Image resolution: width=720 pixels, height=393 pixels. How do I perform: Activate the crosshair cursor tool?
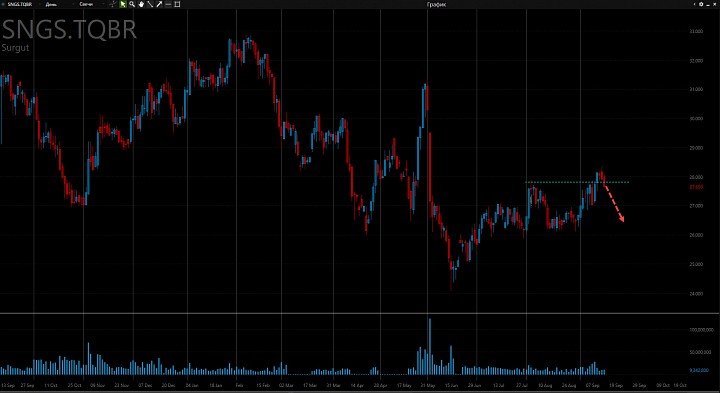click(x=113, y=4)
